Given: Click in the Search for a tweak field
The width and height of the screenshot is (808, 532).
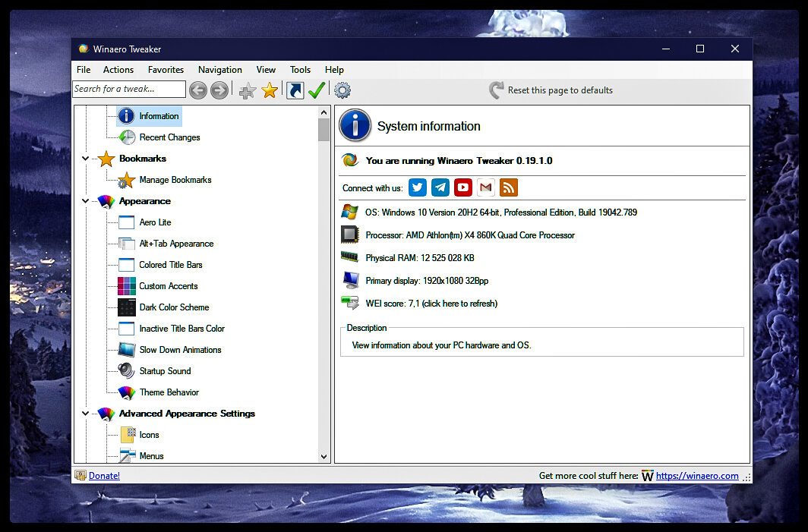Looking at the screenshot, I should 129,89.
